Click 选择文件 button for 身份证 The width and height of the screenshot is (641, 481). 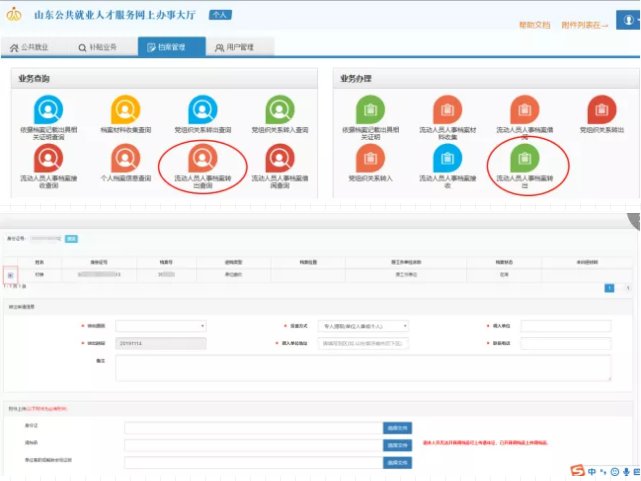397,427
